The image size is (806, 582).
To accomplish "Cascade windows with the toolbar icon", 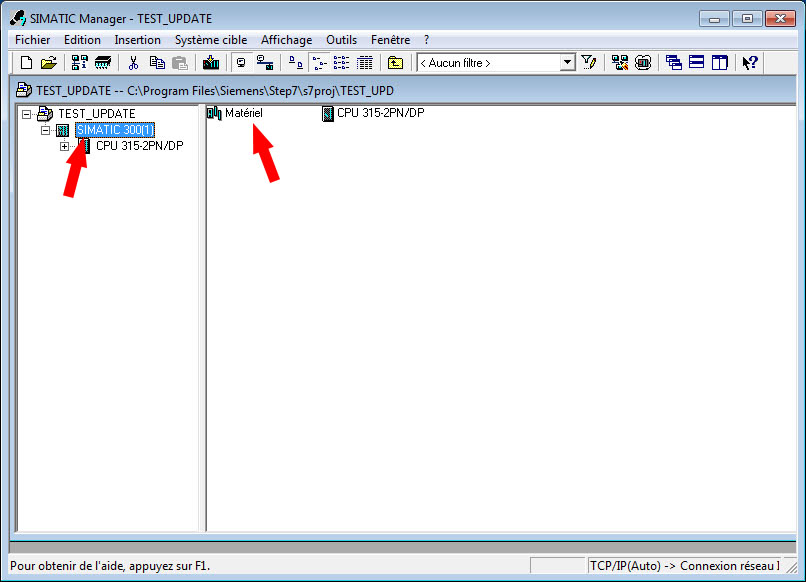I will [674, 63].
